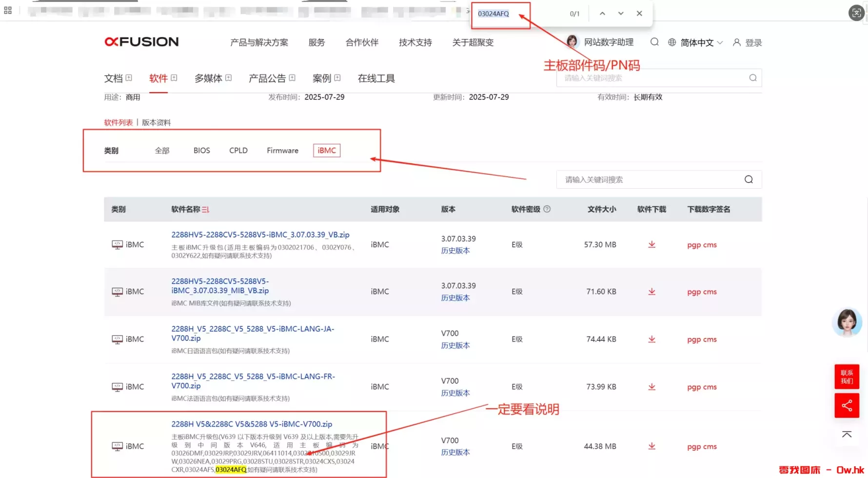Click download icon for the 44.38 MB iBMC-V700 package
Image resolution: width=868 pixels, height=478 pixels.
pyautogui.click(x=651, y=446)
